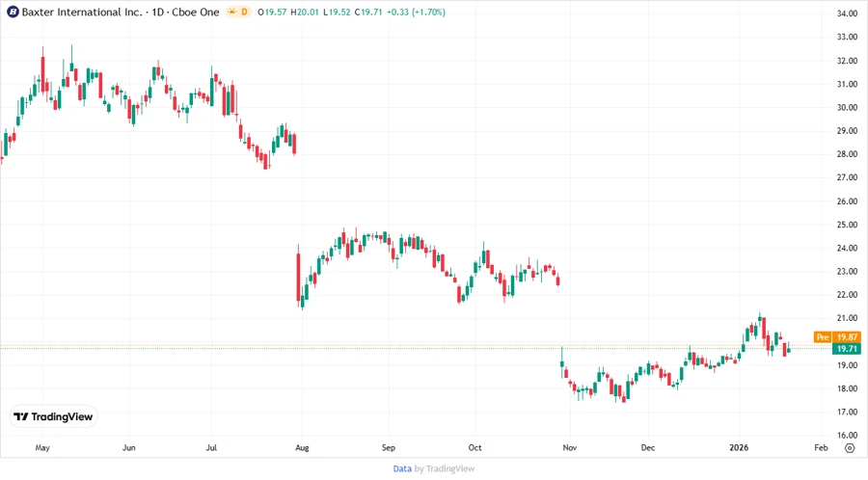
Task: Click the '29.00' price axis label
Action: point(847,130)
